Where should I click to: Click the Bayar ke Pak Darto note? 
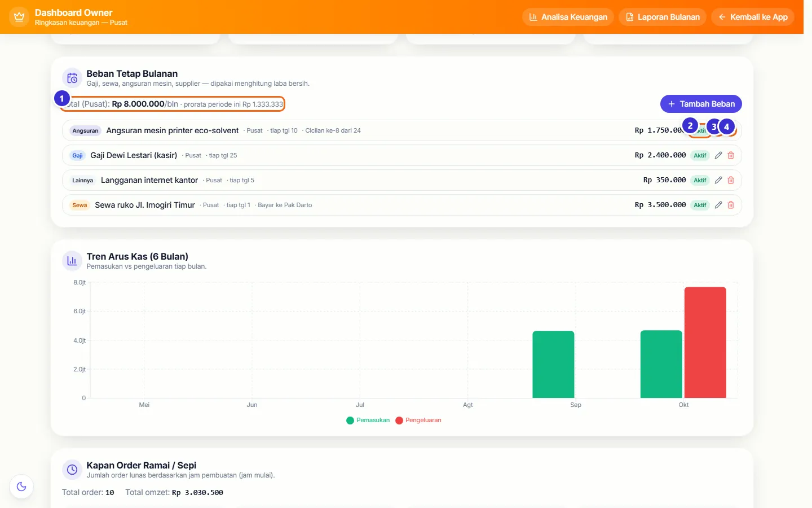[285, 205]
